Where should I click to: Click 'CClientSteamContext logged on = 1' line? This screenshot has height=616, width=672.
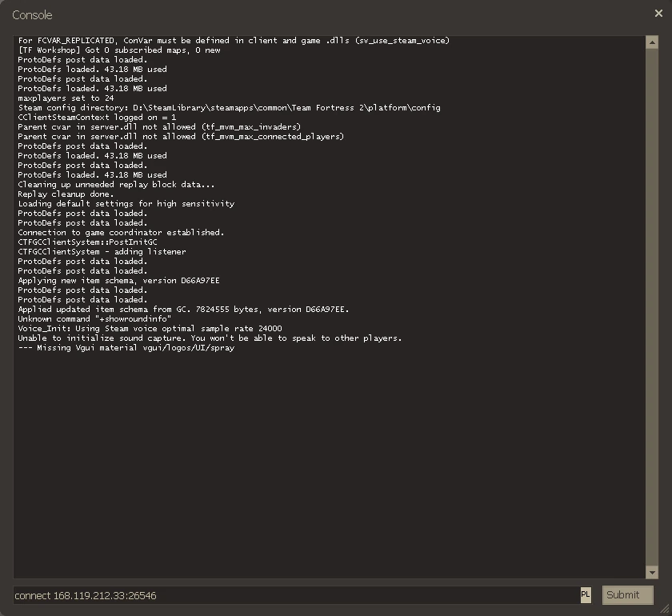click(x=97, y=118)
